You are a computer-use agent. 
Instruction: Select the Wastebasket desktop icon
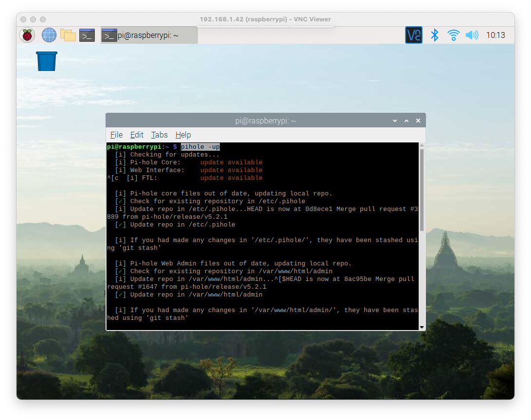(x=47, y=62)
